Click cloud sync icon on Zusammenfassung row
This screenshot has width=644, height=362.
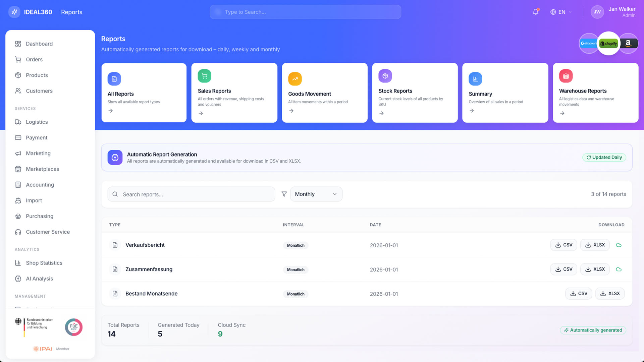tap(619, 269)
